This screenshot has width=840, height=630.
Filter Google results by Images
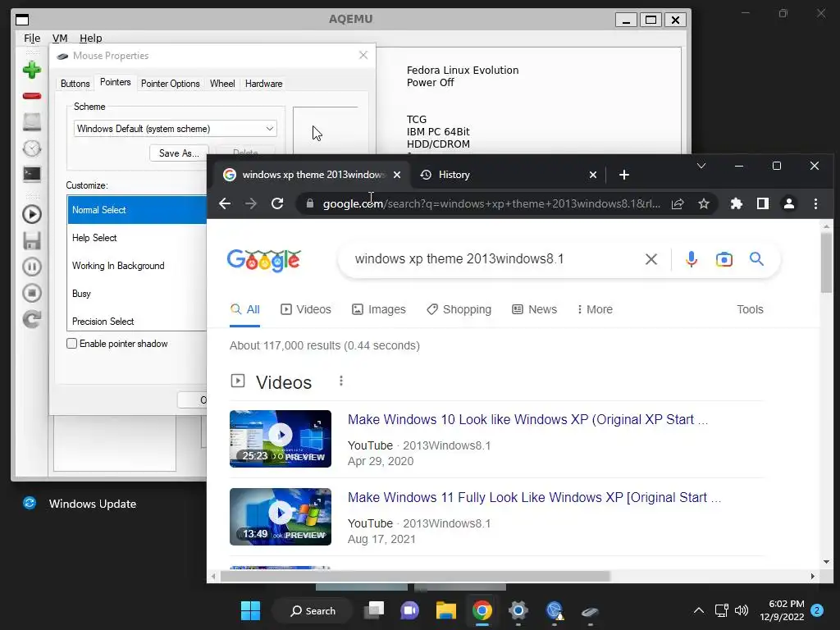pos(379,309)
